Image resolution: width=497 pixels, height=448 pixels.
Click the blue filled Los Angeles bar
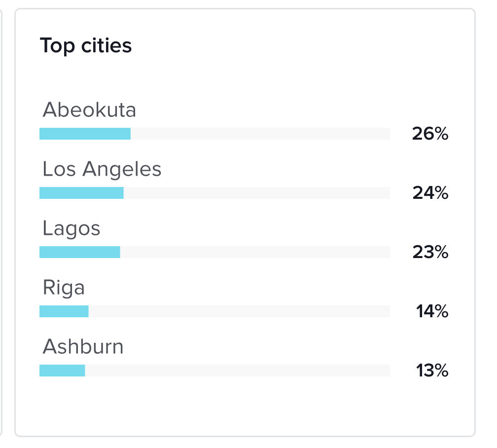click(81, 193)
